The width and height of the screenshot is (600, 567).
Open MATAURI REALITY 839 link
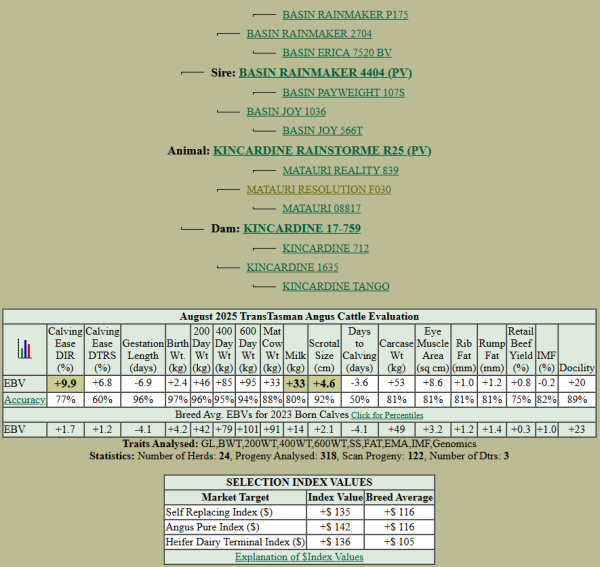coord(340,171)
